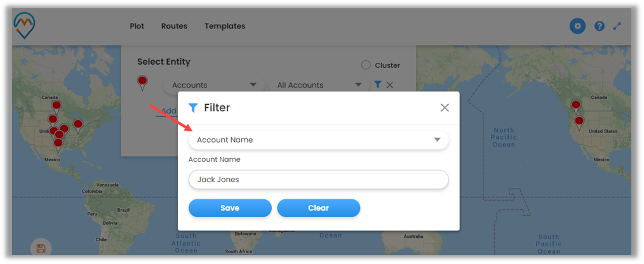Open the Plot menu

pyautogui.click(x=137, y=26)
